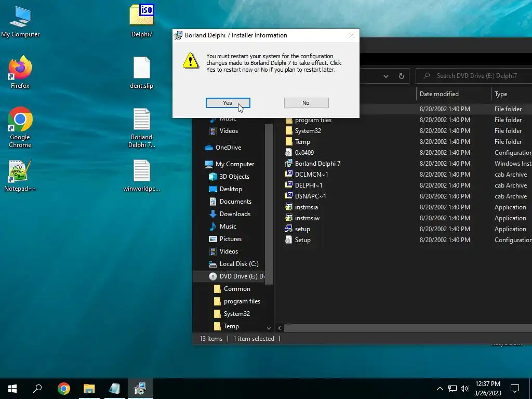Select DELPHI~1 cab archive

(309, 185)
